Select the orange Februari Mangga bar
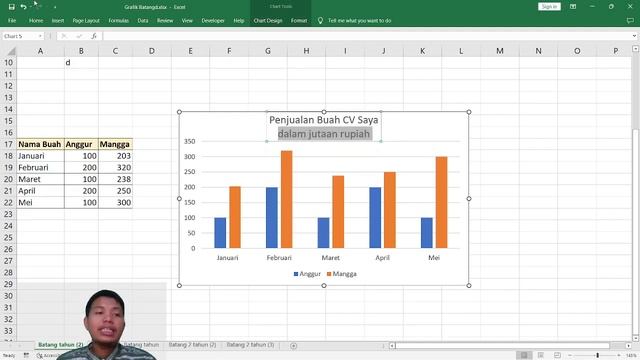 287,199
